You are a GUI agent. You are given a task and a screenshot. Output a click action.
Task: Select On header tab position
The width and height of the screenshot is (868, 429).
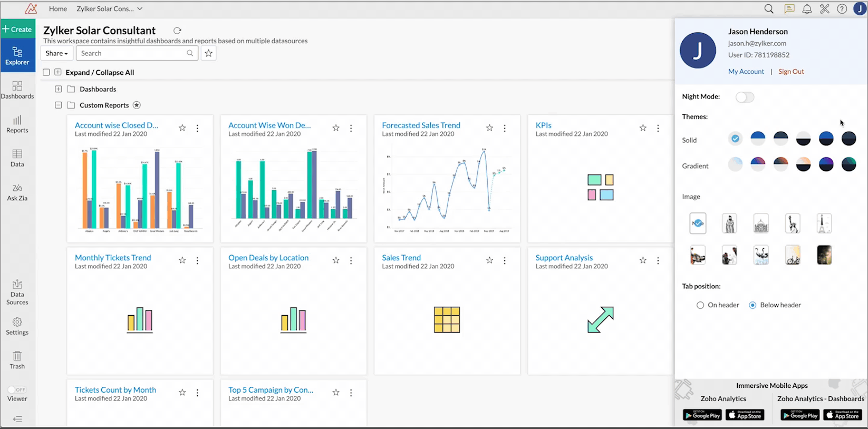pos(700,305)
